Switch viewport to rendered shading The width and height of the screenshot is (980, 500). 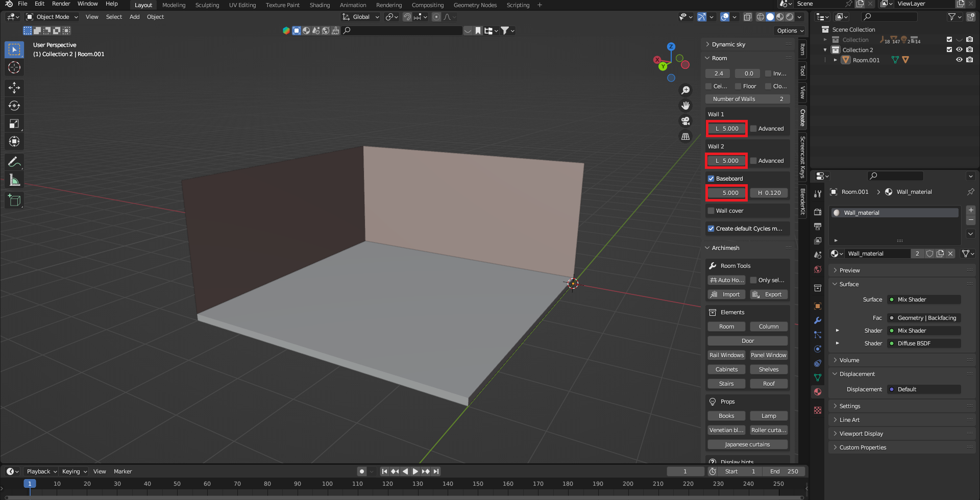pyautogui.click(x=790, y=17)
